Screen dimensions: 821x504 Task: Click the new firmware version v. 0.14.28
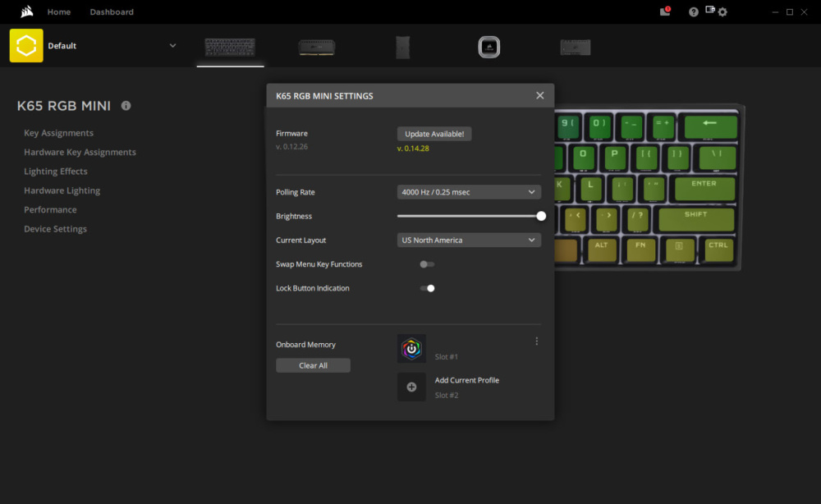[x=413, y=148]
